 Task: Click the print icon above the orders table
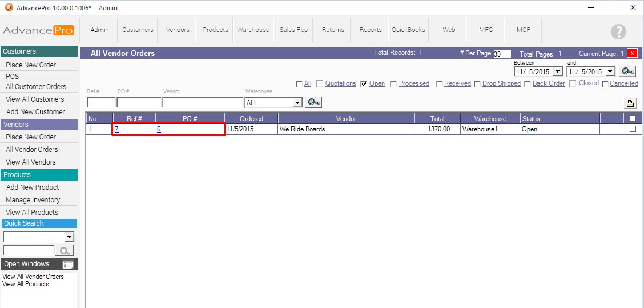tap(630, 103)
